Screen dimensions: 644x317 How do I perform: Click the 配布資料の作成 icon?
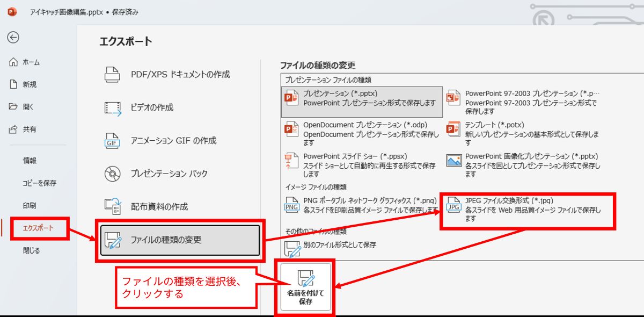pos(112,207)
